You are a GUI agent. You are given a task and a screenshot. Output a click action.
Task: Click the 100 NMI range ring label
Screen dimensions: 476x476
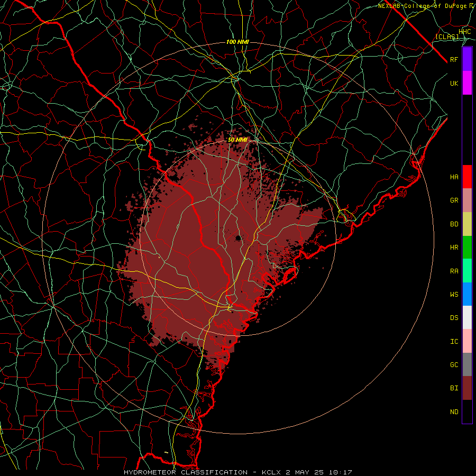pos(237,42)
